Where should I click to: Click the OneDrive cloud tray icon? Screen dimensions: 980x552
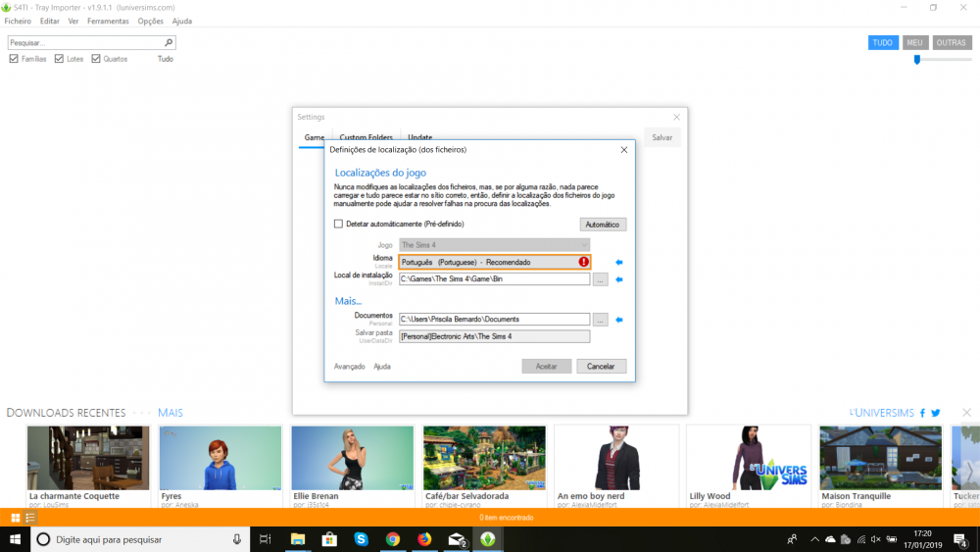tap(830, 539)
